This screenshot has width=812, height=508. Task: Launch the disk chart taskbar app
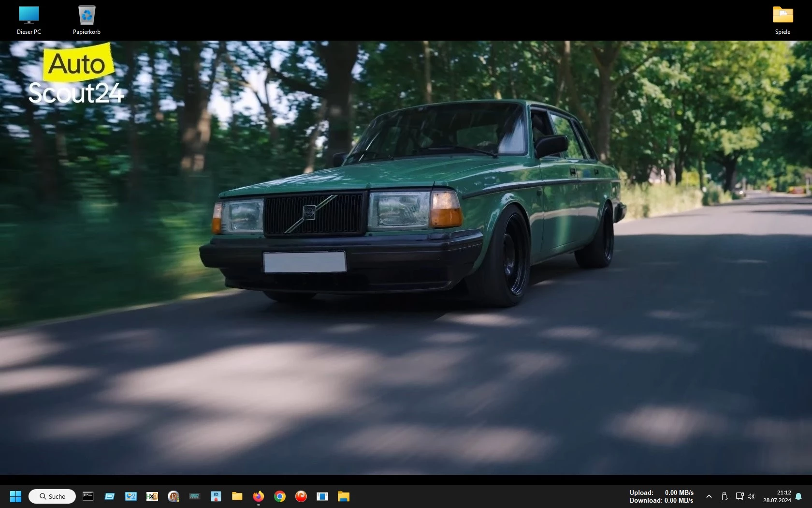click(130, 496)
